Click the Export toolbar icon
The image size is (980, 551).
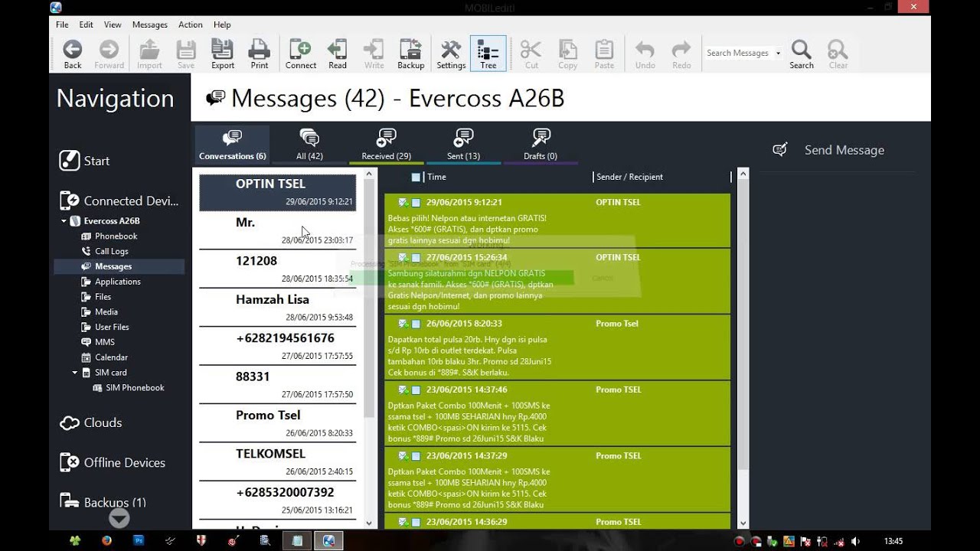coord(223,54)
